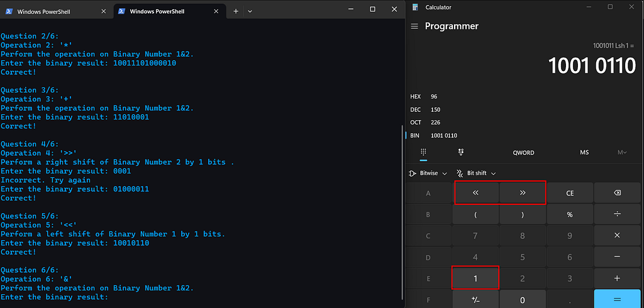This screenshot has width=644, height=308.
Task: Click the modulo % key
Action: click(x=570, y=214)
